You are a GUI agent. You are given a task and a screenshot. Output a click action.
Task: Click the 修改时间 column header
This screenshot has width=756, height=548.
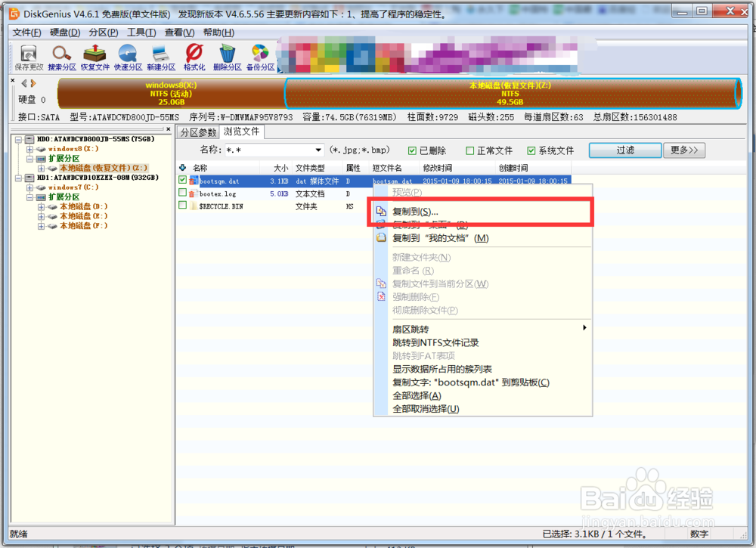(457, 168)
